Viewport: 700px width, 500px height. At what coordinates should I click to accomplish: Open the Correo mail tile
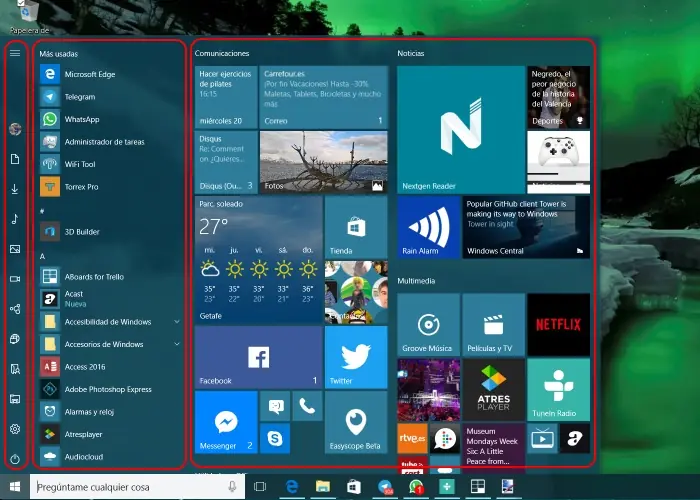point(324,97)
